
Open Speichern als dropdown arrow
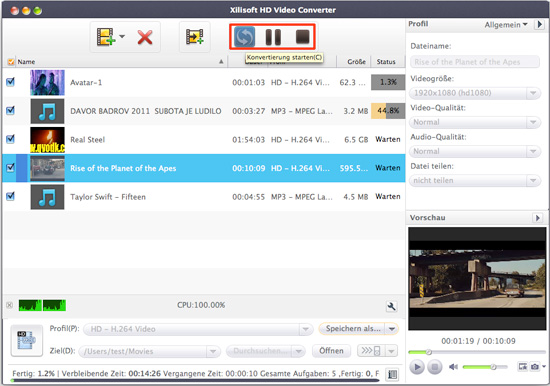[392, 329]
